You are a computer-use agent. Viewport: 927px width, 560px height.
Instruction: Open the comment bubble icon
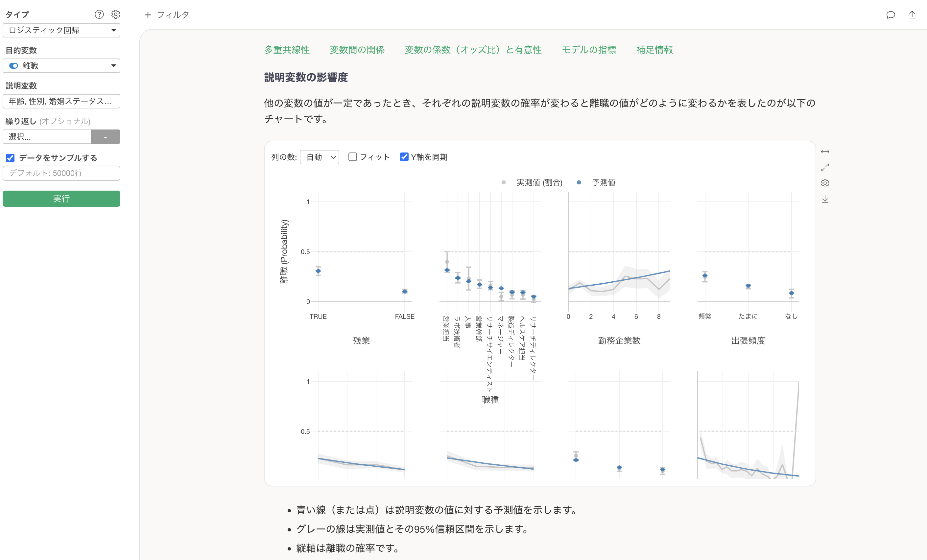pos(890,15)
